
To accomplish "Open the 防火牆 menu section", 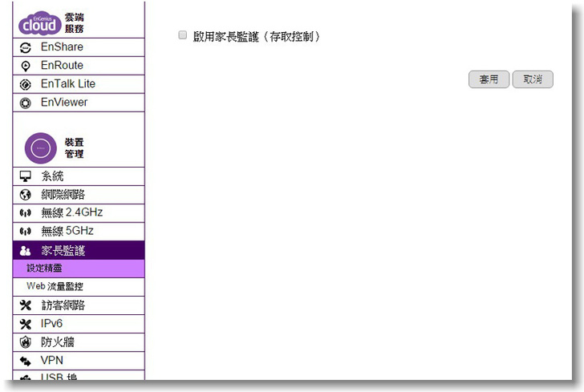I will click(x=79, y=342).
